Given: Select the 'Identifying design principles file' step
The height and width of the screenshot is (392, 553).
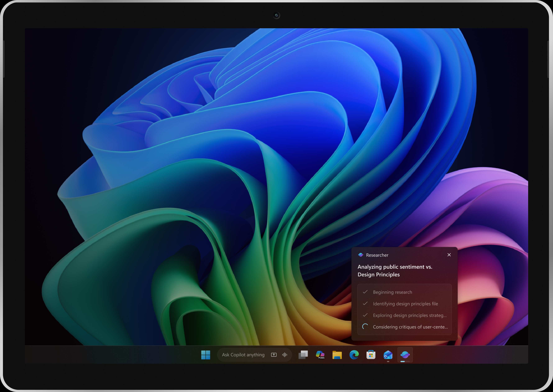Looking at the screenshot, I should tap(406, 304).
